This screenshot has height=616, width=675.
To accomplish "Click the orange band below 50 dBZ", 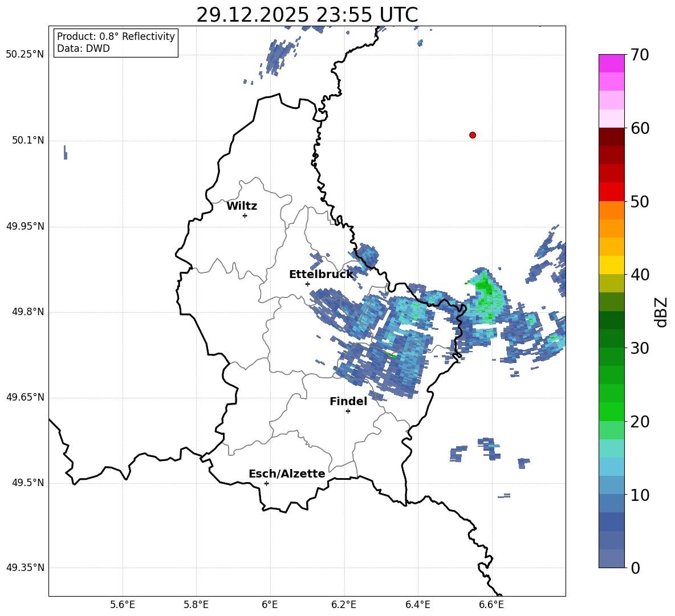I will pos(611,210).
